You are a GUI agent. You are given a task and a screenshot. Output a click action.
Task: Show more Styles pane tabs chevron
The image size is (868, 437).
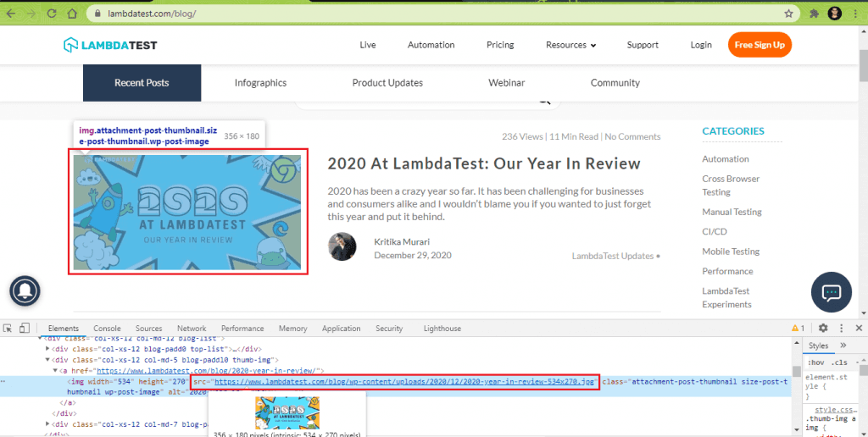(843, 346)
